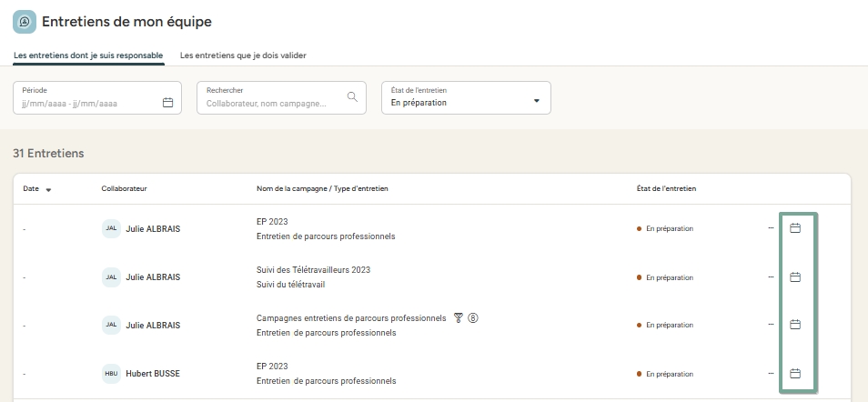This screenshot has width=868, height=402.
Task: Click the calendar icon in the Campagnes entretiens row
Action: click(794, 325)
